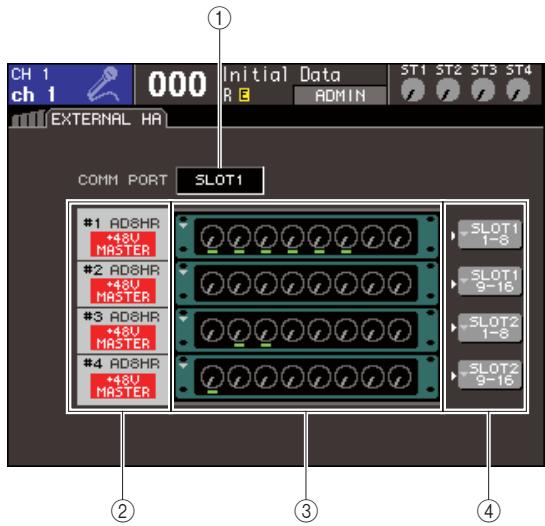Open scene number 000 field
Screen dimensions: 545x526
click(x=177, y=84)
